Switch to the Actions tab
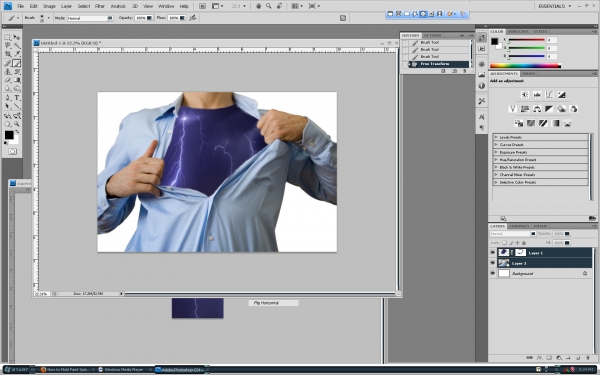The width and height of the screenshot is (600, 375). click(x=432, y=35)
